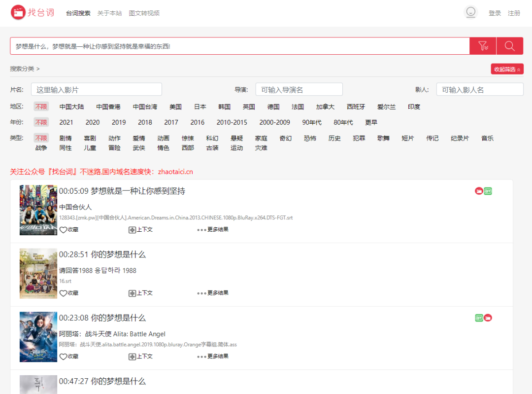Select 中国香港 region filter
This screenshot has width=532, height=394.
[x=108, y=107]
